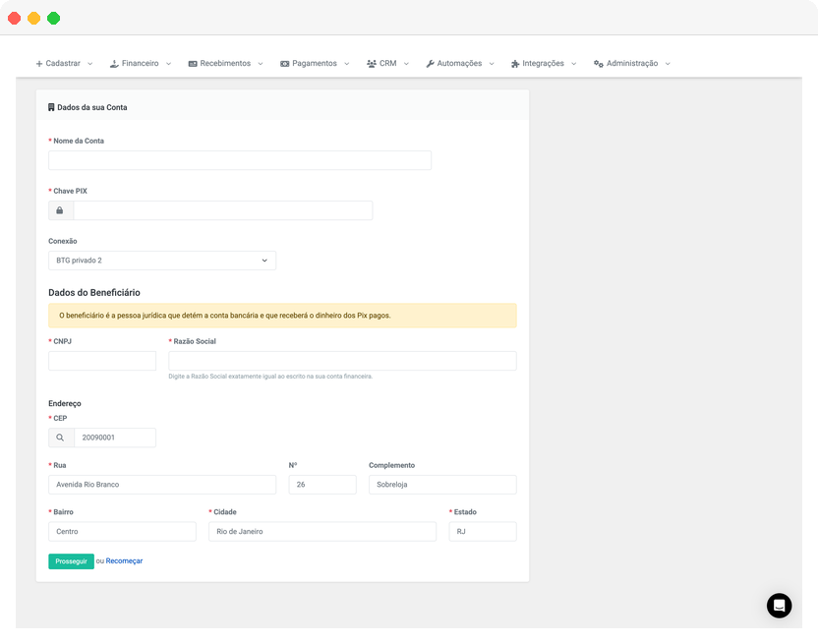Click the Razão Social input field
The image size is (818, 644).
click(x=342, y=360)
